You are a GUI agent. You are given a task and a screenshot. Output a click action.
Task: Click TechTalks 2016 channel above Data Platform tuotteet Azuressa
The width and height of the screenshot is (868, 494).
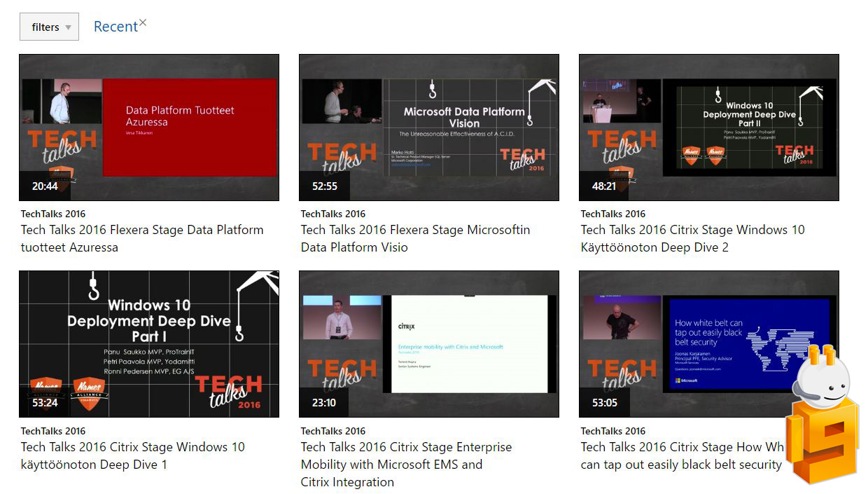[53, 214]
